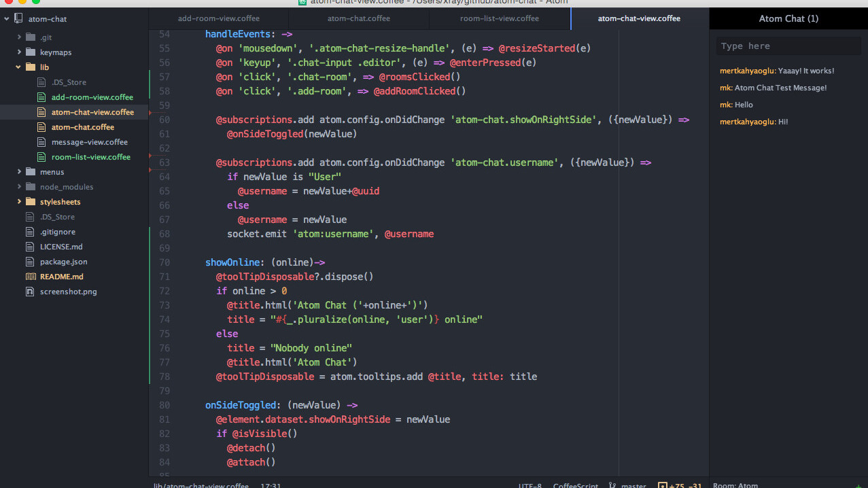This screenshot has width=868, height=488.
Task: Click the git diff icon beside +75
Action: tap(662, 485)
